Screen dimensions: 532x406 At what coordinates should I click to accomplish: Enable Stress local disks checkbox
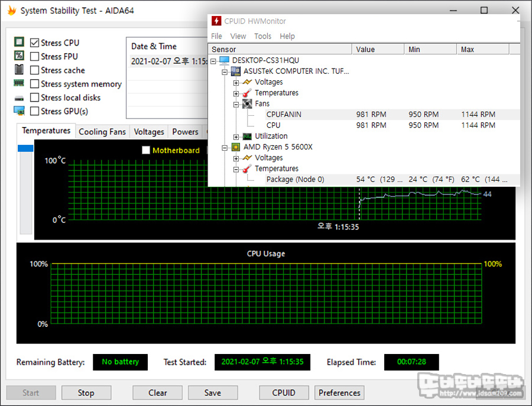(x=34, y=98)
